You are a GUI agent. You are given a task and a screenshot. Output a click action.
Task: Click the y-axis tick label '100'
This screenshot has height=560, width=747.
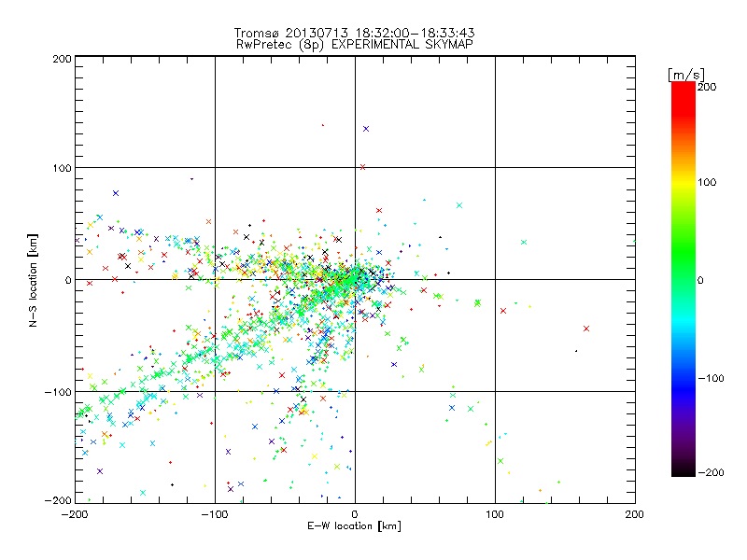coord(62,168)
